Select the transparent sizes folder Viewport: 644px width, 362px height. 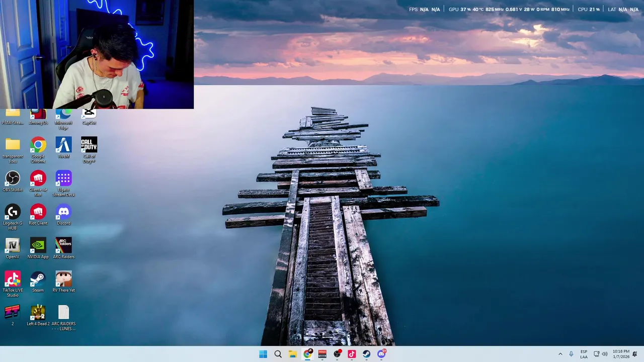point(13,150)
